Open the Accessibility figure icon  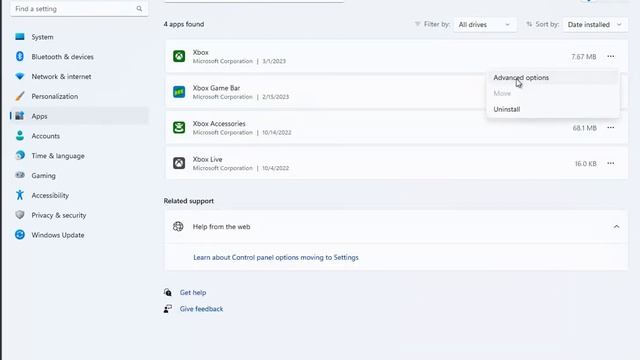[20, 195]
